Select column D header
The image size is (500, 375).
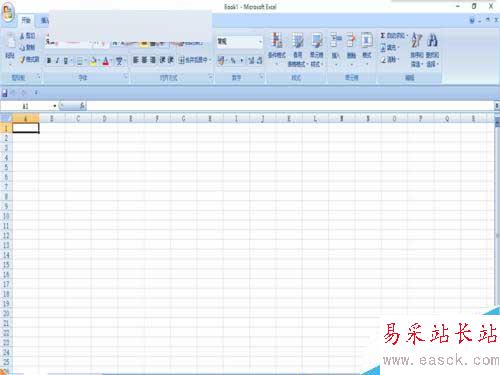(104, 118)
